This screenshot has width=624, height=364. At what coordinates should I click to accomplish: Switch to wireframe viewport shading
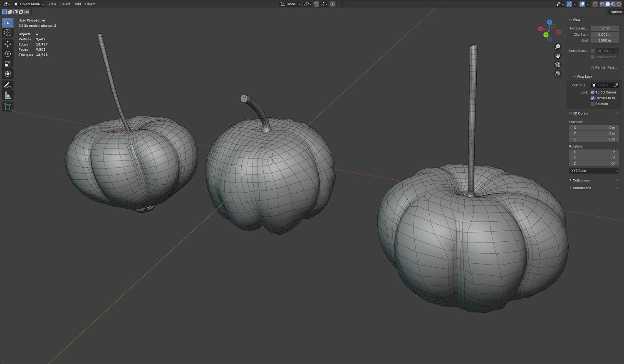tap(602, 4)
